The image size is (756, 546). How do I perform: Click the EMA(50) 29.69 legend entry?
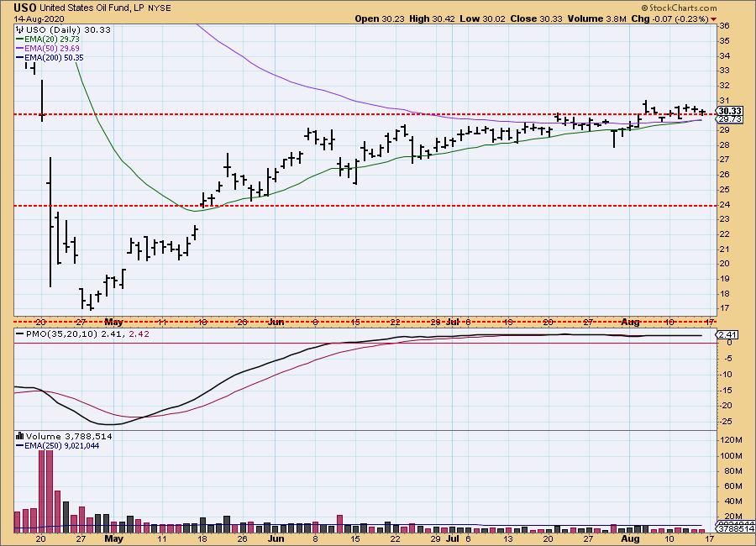coord(51,48)
